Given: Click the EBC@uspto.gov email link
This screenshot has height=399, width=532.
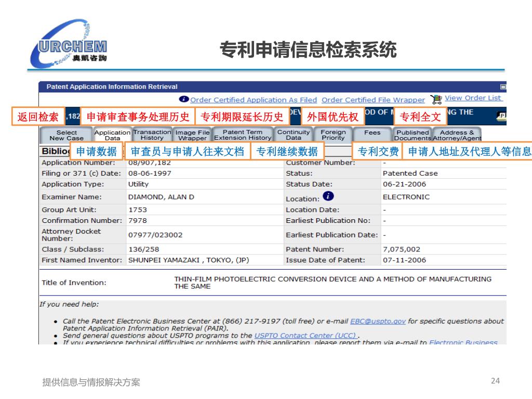Looking at the screenshot, I should [x=378, y=321].
